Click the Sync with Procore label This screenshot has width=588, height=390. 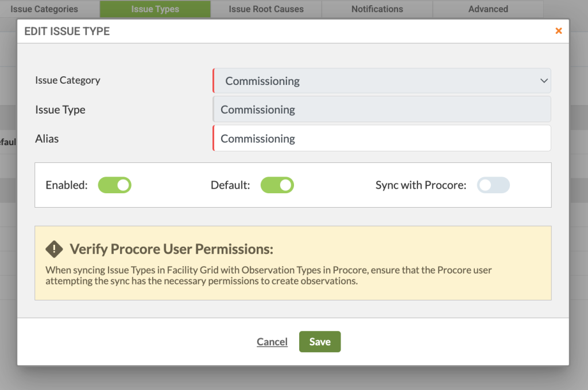pyautogui.click(x=421, y=185)
